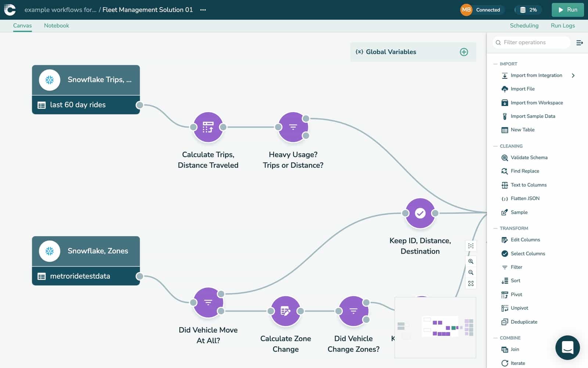Add a New Table operation

(x=522, y=130)
